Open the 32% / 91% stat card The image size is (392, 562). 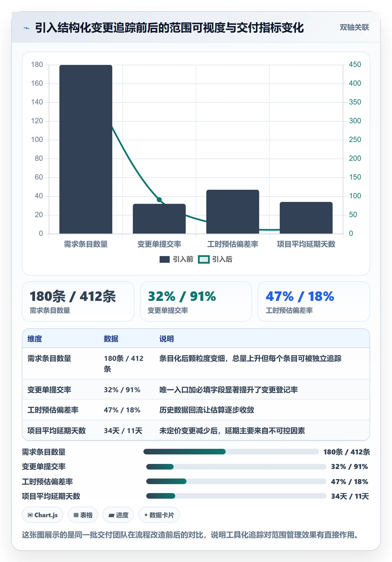[x=196, y=301]
